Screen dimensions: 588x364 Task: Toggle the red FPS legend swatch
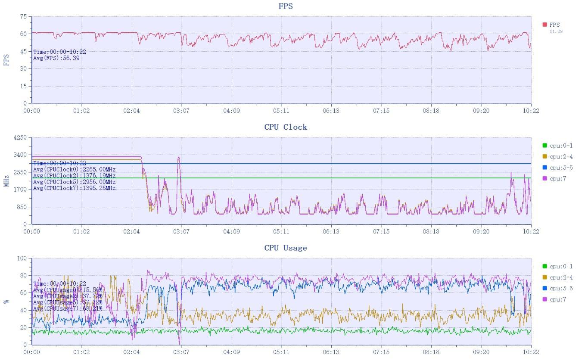coord(545,25)
